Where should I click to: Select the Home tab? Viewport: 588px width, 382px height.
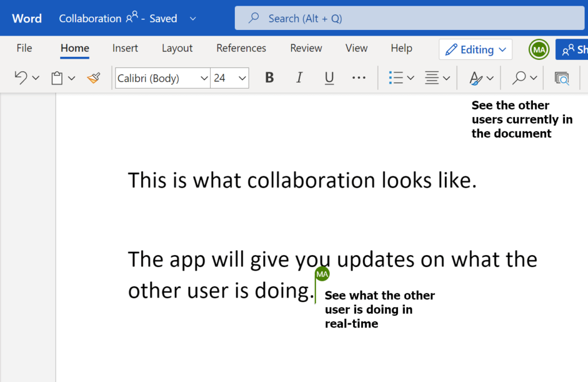pos(75,48)
